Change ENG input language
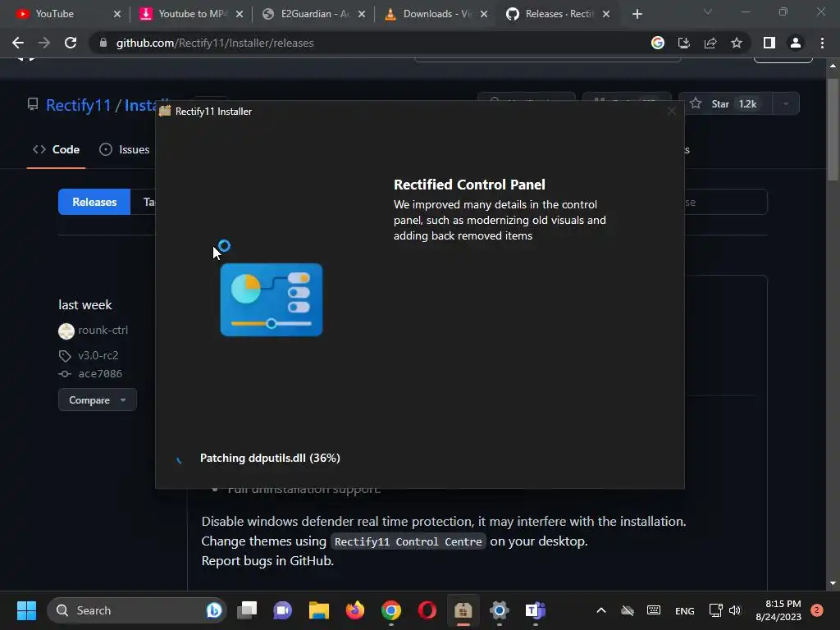Image resolution: width=840 pixels, height=630 pixels. coord(685,610)
